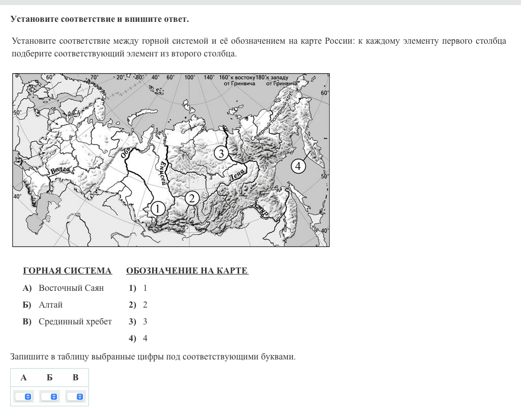Select circled marker 3 on the map
521x420 pixels.
[x=221, y=153]
